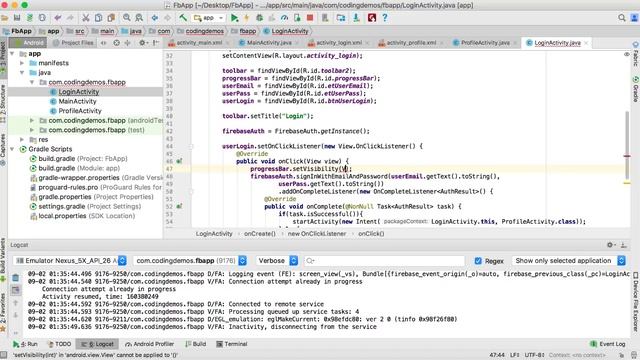The width and height of the screenshot is (640, 360).
Task: Click the Navigate Back blue arrow
Action: pyautogui.click(x=155, y=18)
